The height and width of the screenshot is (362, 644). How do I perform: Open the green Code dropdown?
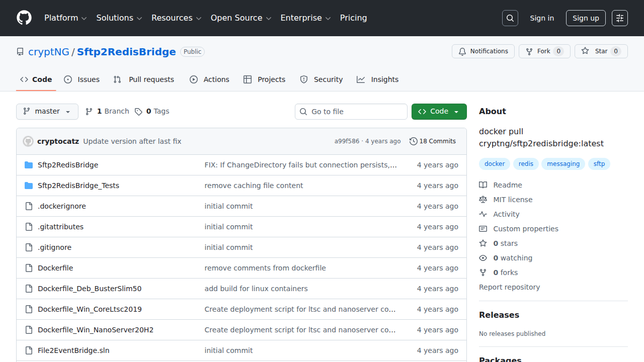click(x=439, y=111)
